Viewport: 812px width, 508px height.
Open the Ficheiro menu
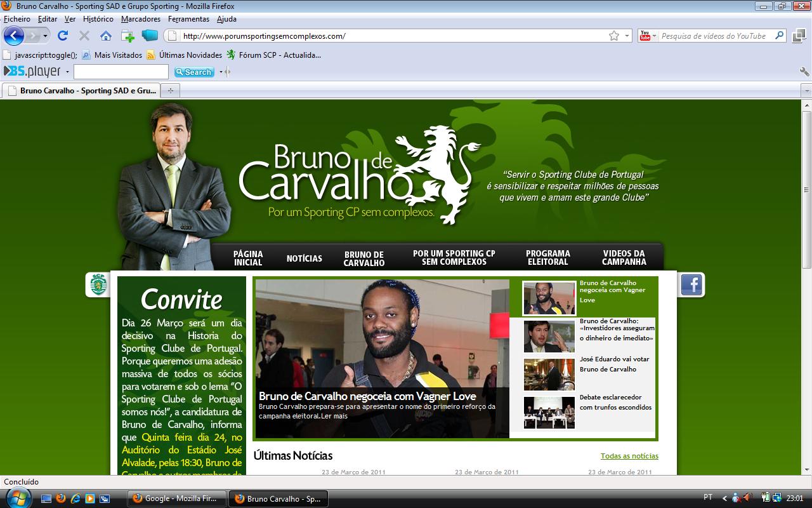click(x=17, y=19)
